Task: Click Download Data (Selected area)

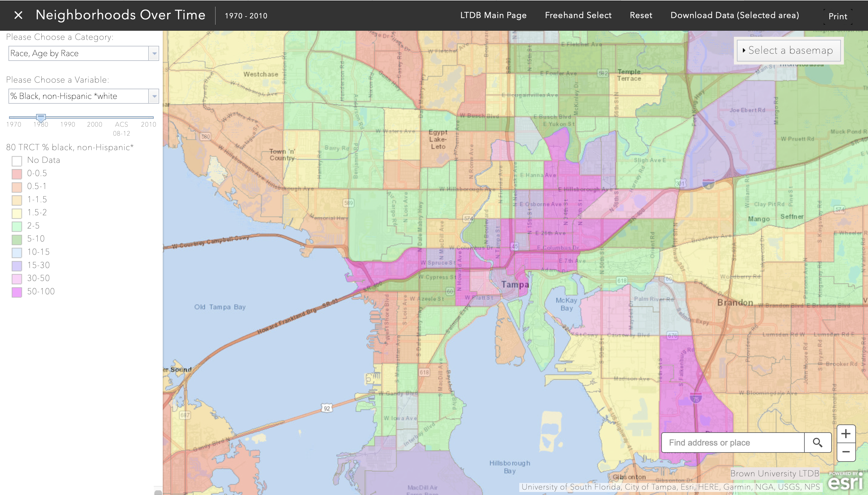Action: (x=734, y=15)
